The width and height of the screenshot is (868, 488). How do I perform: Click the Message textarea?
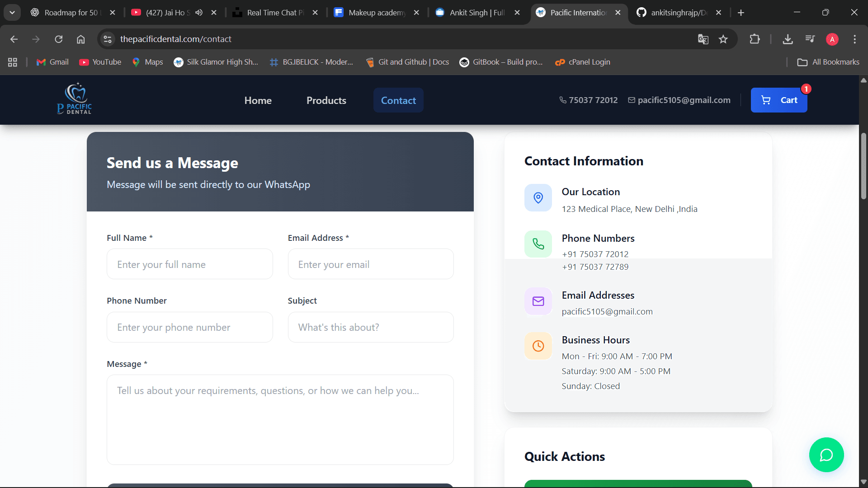(x=280, y=419)
